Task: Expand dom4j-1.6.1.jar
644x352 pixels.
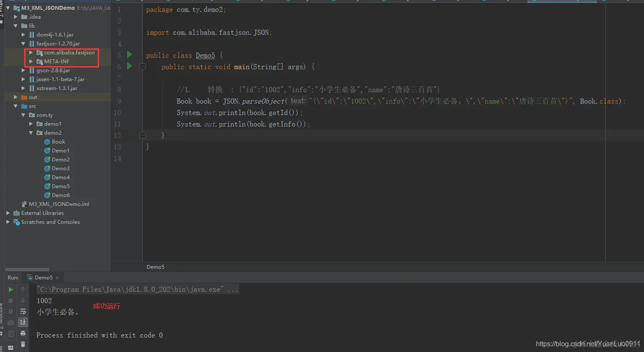Action: [x=23, y=35]
